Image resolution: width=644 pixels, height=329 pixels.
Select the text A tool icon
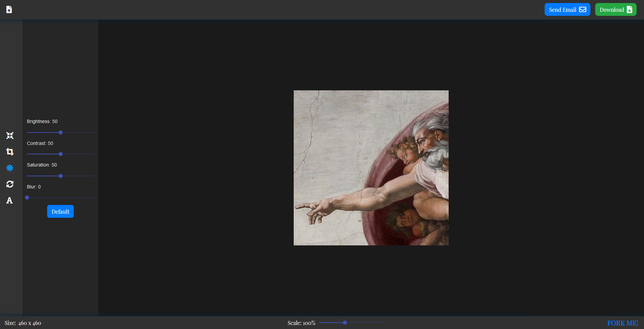pyautogui.click(x=9, y=200)
